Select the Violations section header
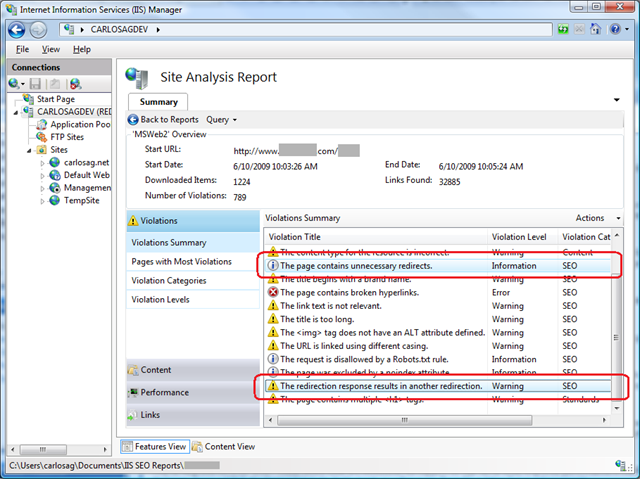Image resolution: width=640 pixels, height=479 pixels. [x=193, y=221]
